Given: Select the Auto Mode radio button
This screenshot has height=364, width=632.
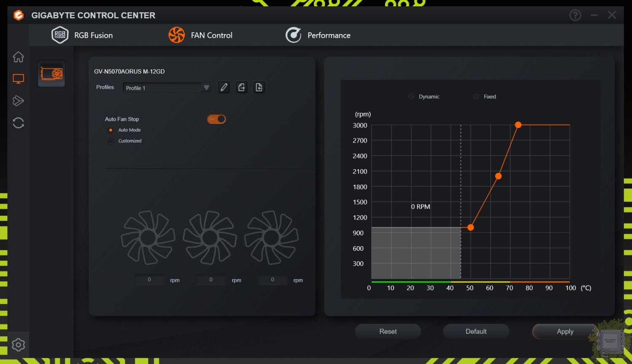Looking at the screenshot, I should coord(110,130).
